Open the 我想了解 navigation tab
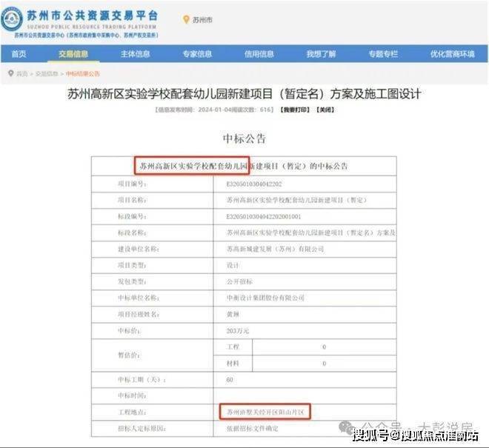 coord(322,54)
